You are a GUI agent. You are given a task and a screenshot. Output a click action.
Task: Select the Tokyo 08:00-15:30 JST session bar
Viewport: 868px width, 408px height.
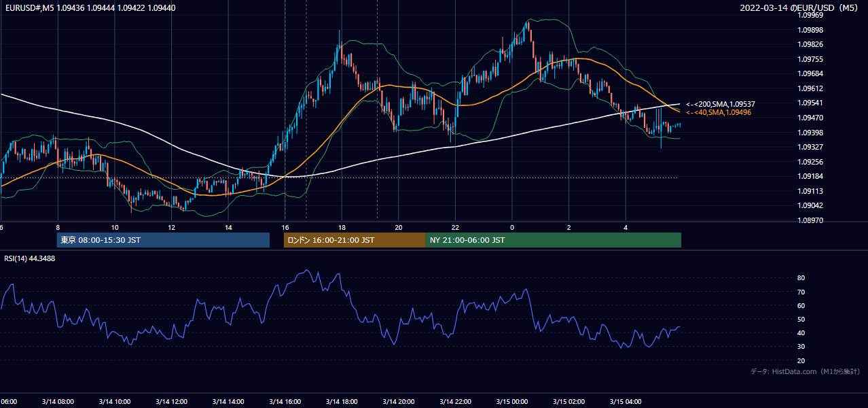163,240
